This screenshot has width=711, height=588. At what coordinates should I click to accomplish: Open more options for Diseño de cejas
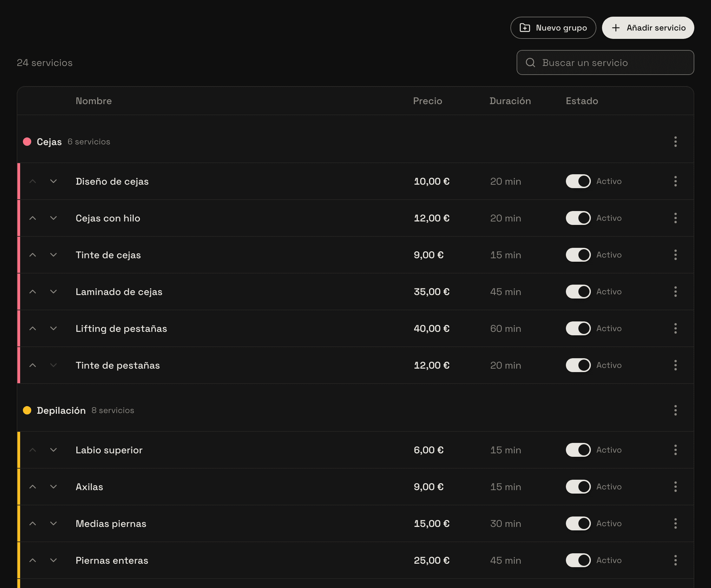point(675,181)
